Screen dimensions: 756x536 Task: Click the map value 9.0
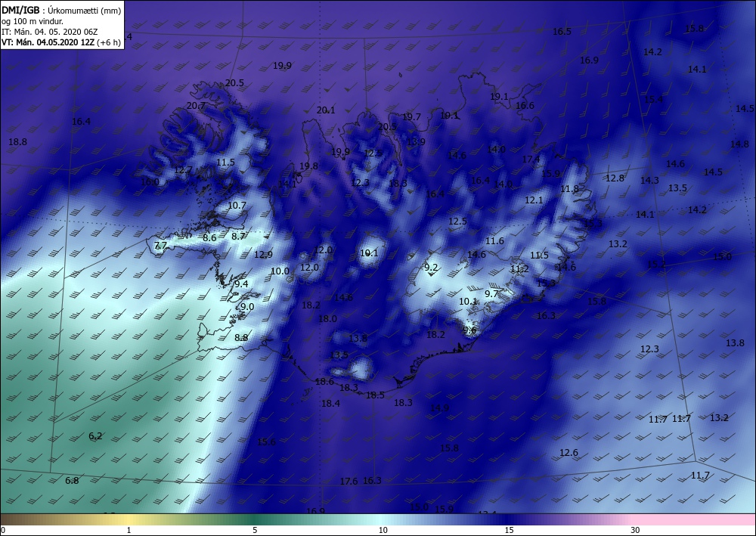(x=247, y=307)
